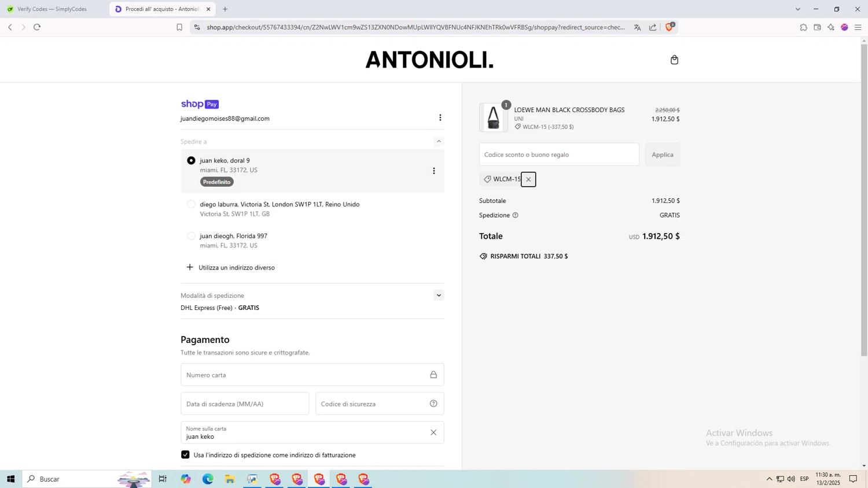Image resolution: width=868 pixels, height=488 pixels.
Task: Open Windows notification center
Action: coord(853,479)
